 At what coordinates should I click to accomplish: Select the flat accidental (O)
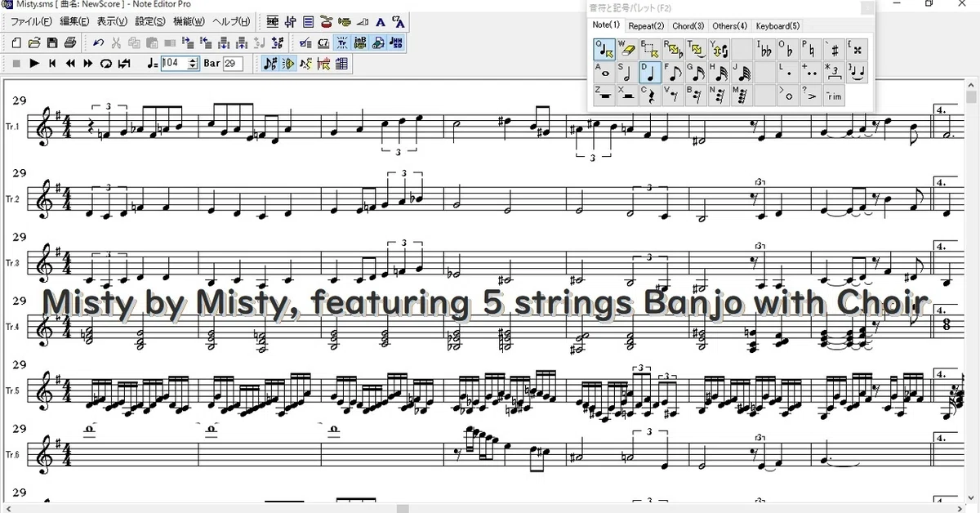click(x=788, y=49)
